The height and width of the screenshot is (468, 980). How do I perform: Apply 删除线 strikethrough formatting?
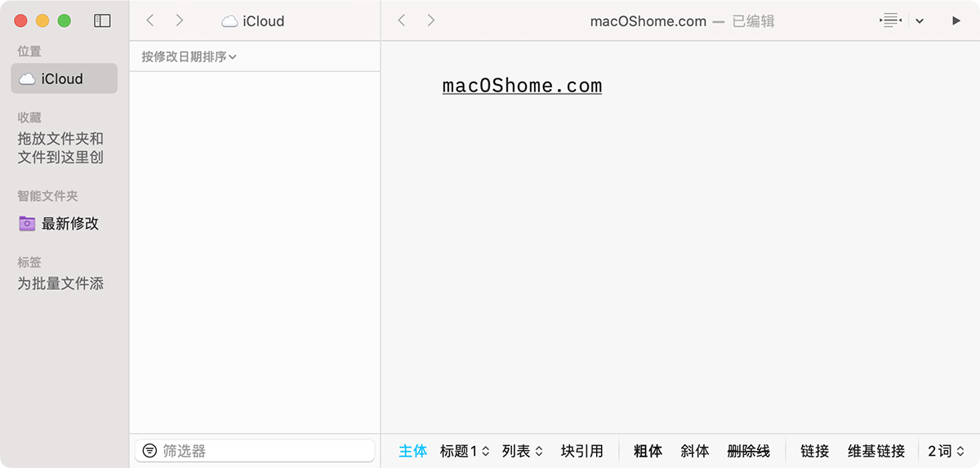tap(749, 451)
